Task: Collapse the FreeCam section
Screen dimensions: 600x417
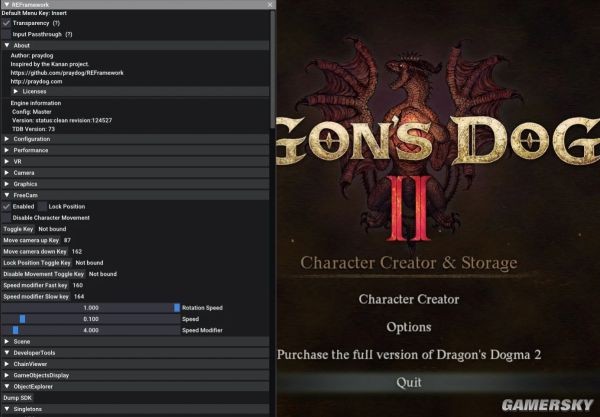Action: point(135,195)
